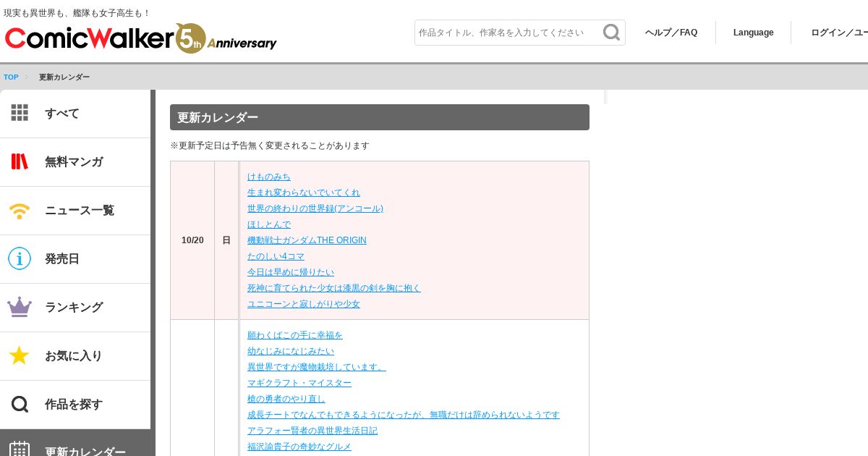Viewport: 868px width, 456px height.
Task: Select ニュース一覧 in the sidebar
Action: coord(75,211)
